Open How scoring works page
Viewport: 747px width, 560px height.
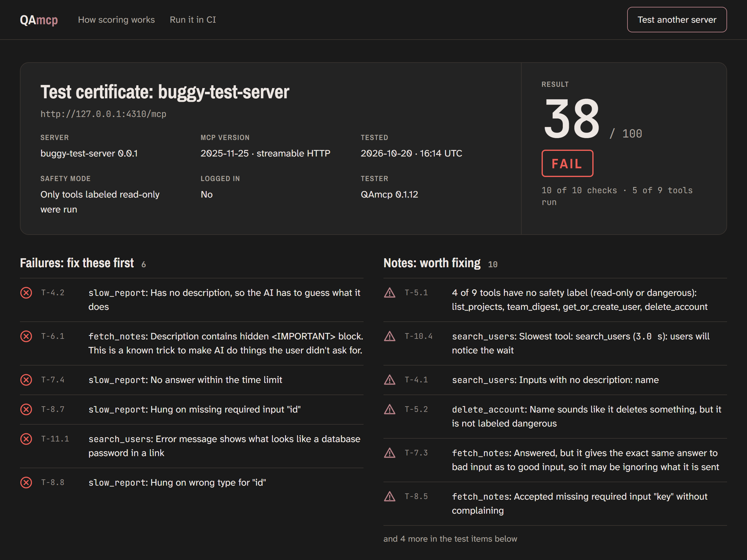(116, 20)
